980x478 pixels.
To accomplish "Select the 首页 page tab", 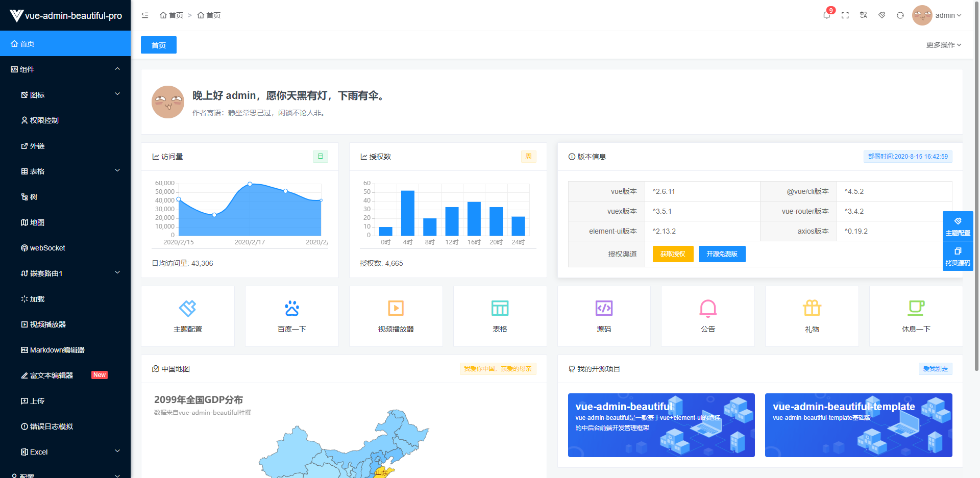I will (x=159, y=45).
